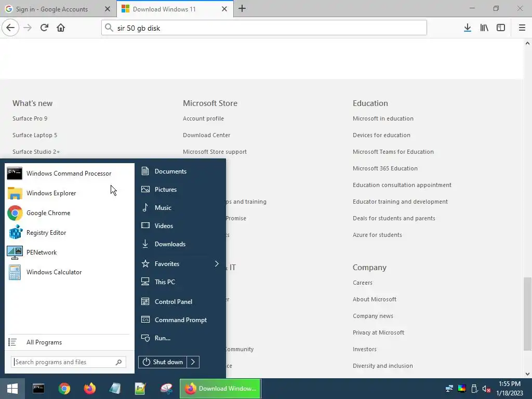Select the Download Windows 11 tab
532x399 pixels.
click(x=164, y=9)
